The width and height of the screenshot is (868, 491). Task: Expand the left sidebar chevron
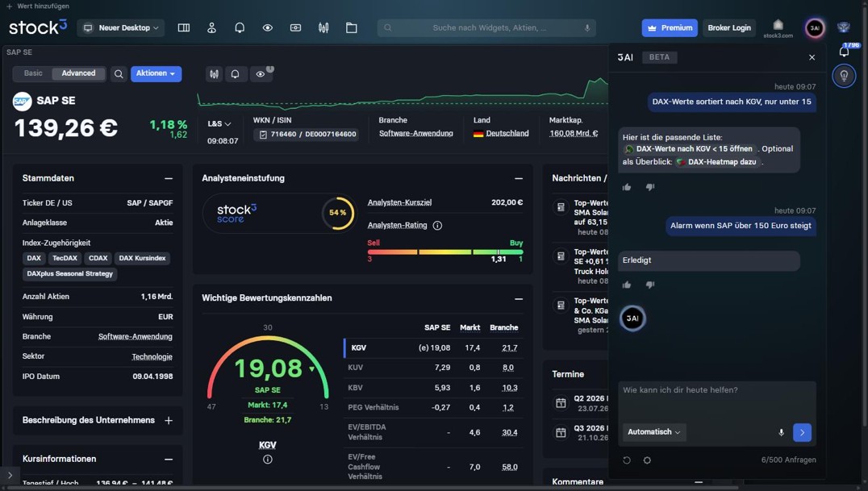tap(10, 475)
